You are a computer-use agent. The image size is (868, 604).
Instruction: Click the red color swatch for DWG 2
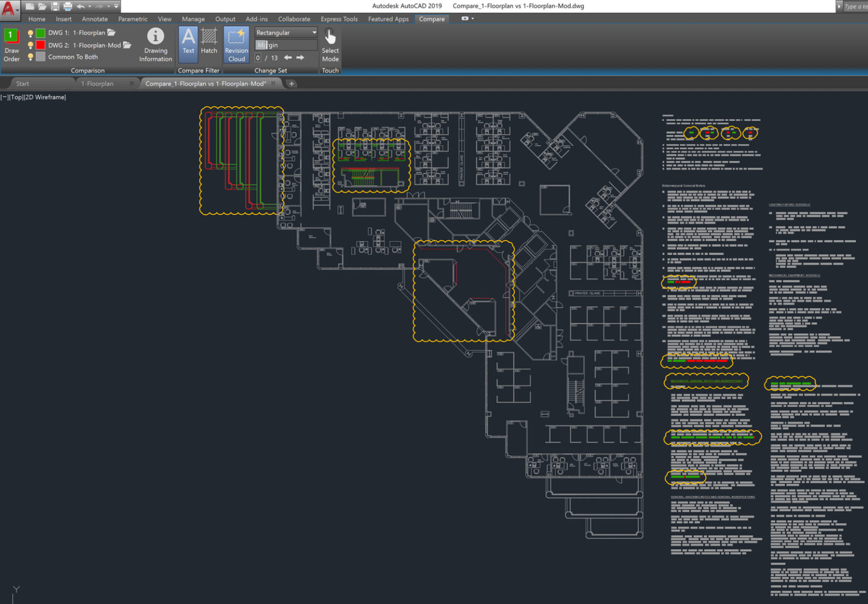click(40, 45)
